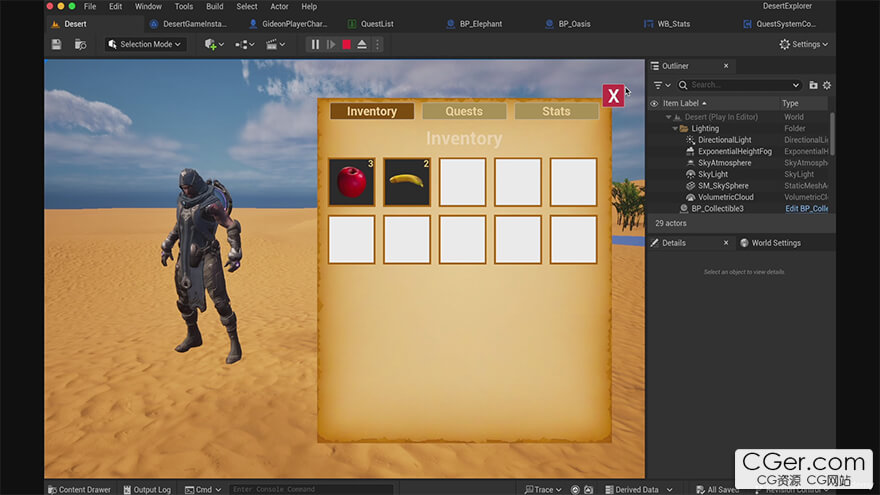Open Outliner settings gear
880x495 pixels.
[x=827, y=85]
